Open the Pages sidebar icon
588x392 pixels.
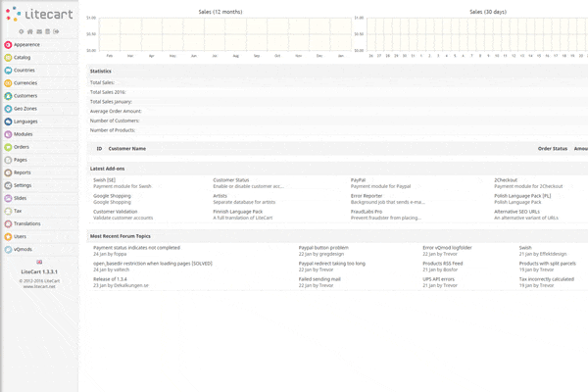[x=8, y=160]
